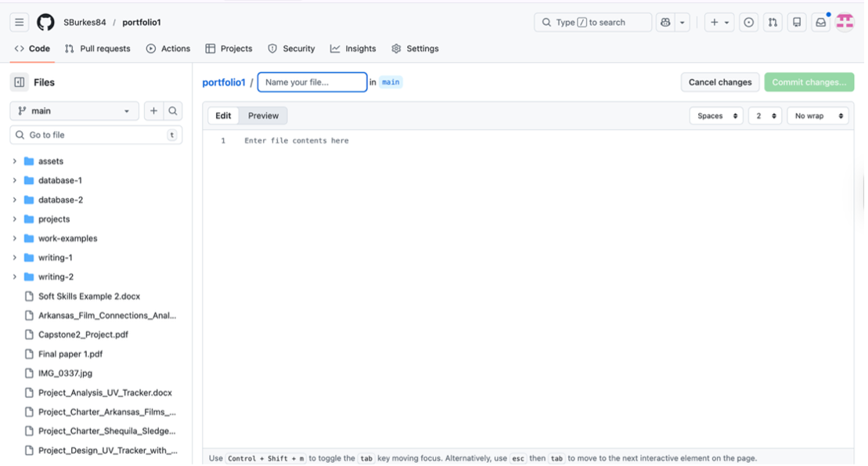This screenshot has height=466, width=868.
Task: Open the main branch selector dropdown
Action: tap(74, 110)
